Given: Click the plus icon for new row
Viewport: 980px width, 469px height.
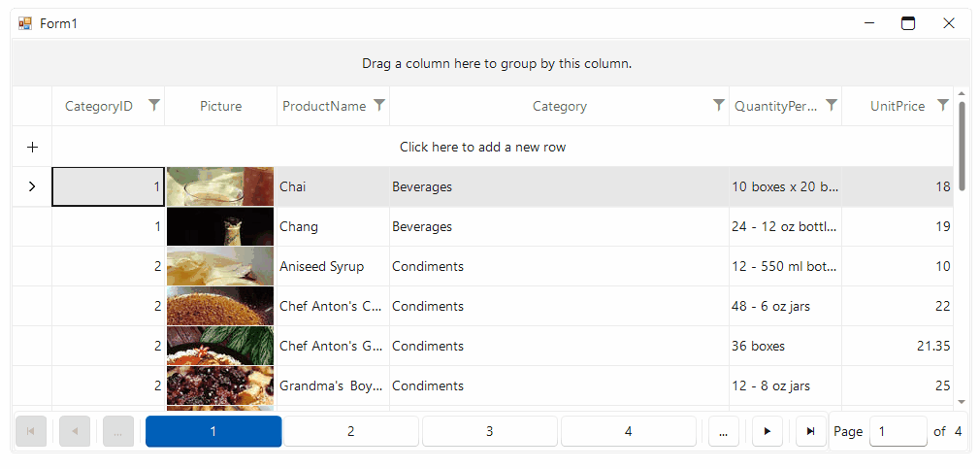Looking at the screenshot, I should [x=32, y=147].
